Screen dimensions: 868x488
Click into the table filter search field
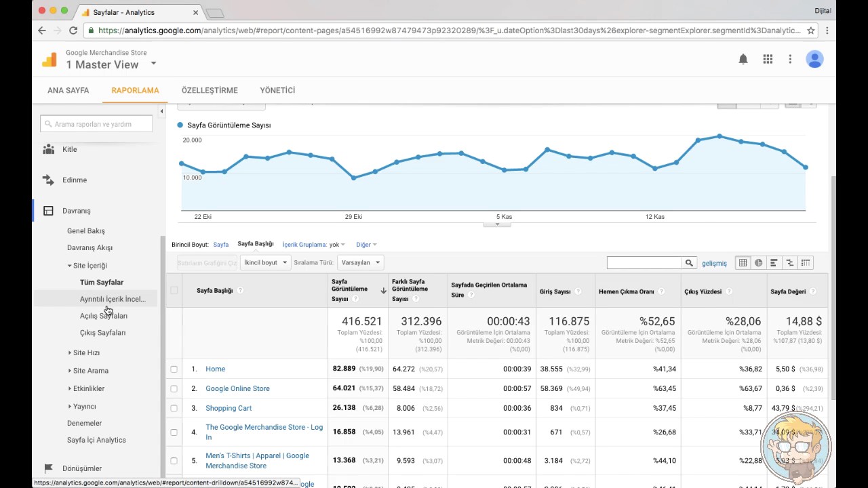644,263
